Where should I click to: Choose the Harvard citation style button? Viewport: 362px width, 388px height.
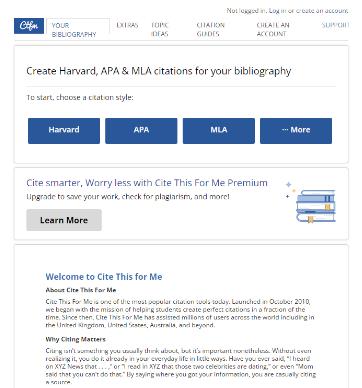click(64, 131)
